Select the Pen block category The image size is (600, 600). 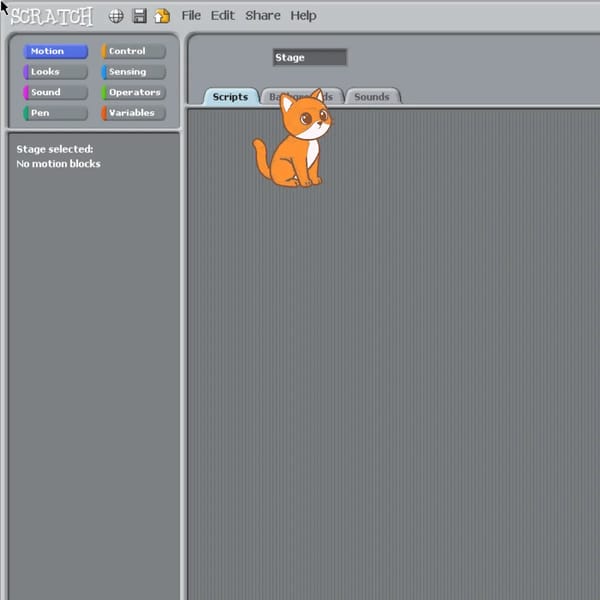(x=55, y=113)
